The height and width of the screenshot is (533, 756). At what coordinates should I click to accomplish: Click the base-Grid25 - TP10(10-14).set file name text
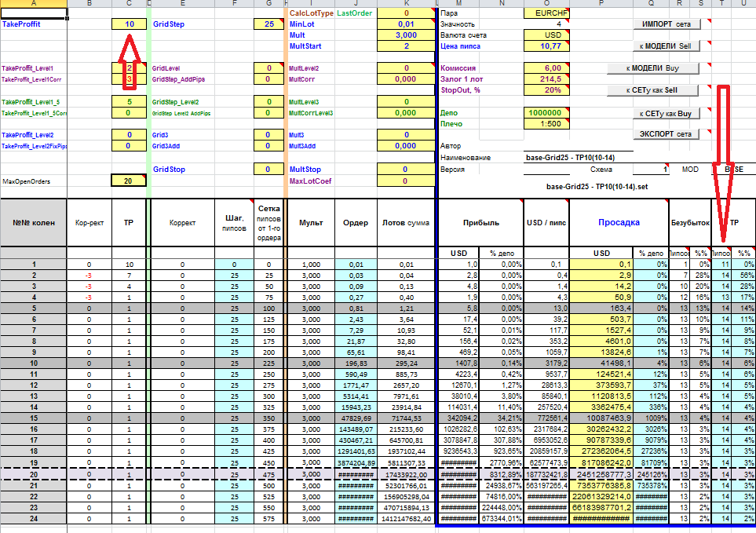coord(597,187)
